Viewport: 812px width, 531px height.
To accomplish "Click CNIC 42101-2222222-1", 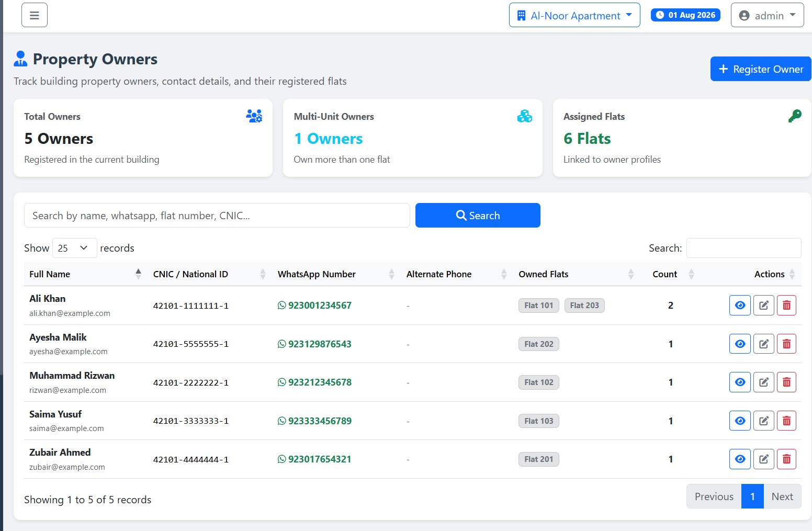I will [191, 383].
